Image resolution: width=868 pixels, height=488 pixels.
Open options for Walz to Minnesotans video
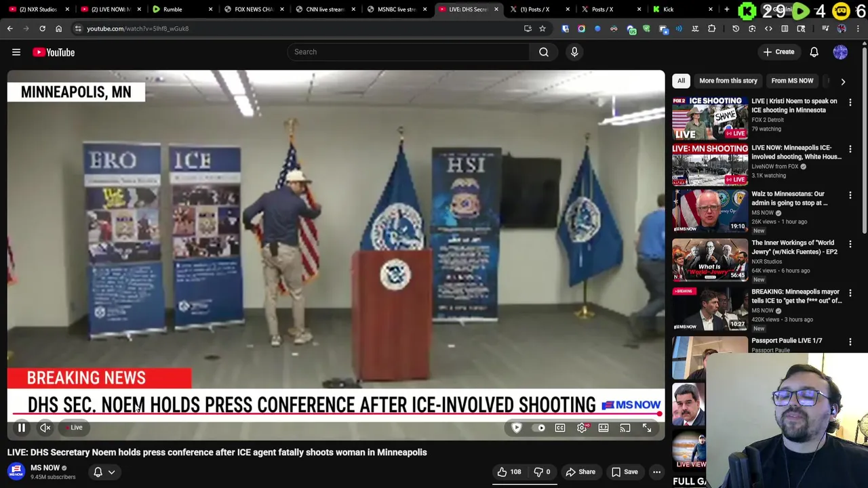[x=850, y=195]
